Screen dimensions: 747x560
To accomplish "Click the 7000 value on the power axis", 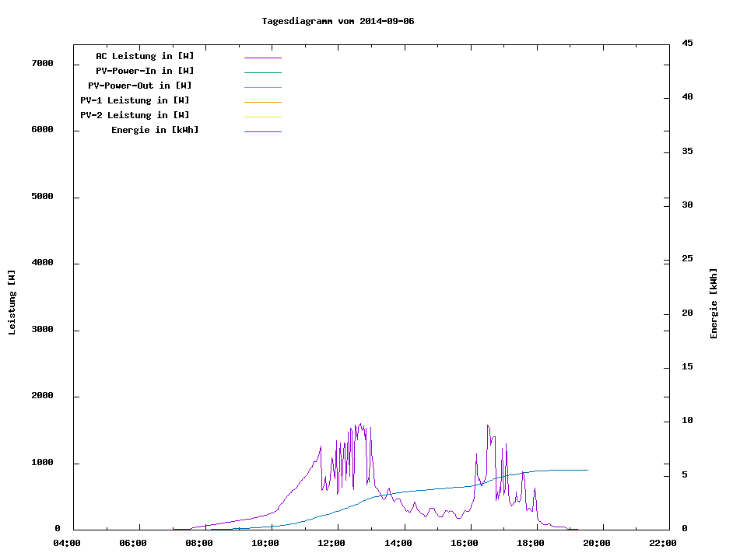I will tap(40, 64).
